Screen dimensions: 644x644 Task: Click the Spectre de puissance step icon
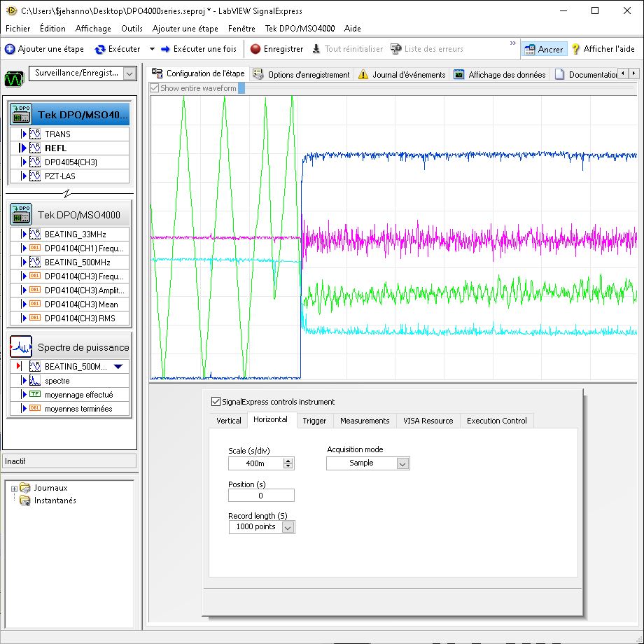click(x=21, y=346)
